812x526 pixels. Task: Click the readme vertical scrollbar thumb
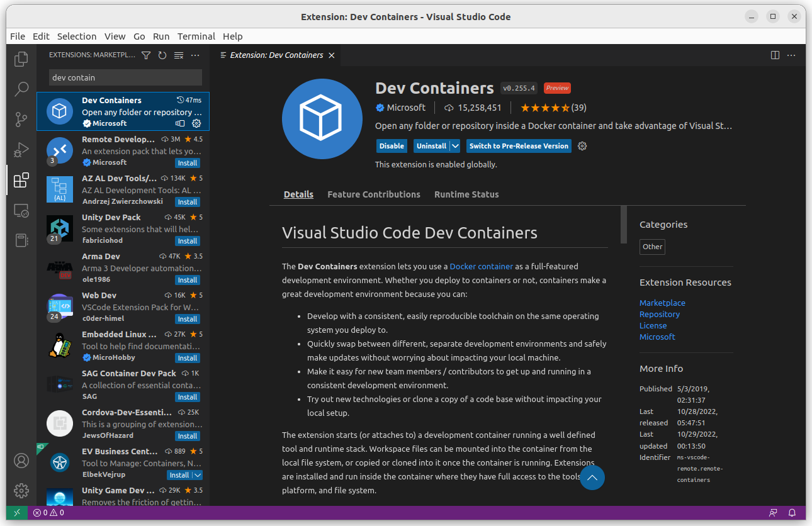coord(624,225)
